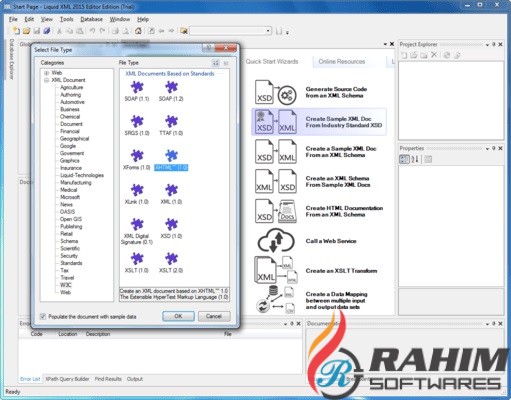The image size is (511, 400).
Task: Open the Database Explorer side tab
Action: (x=12, y=59)
